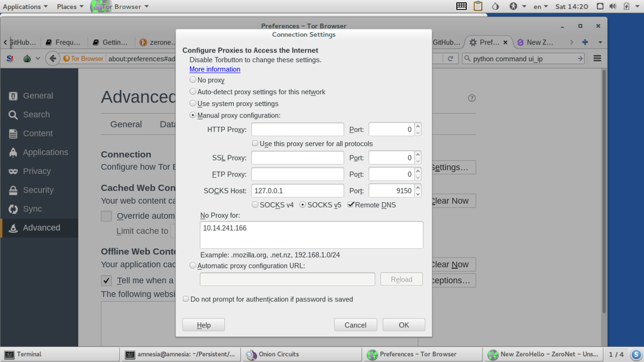Open the Search sidebar category
The width and height of the screenshot is (644, 362).
39,115
